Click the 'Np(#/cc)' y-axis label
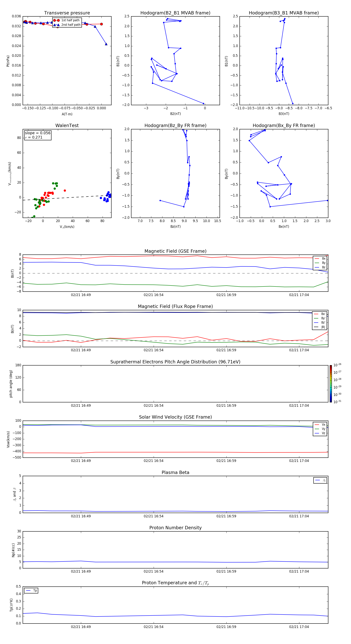 click(x=13, y=550)
